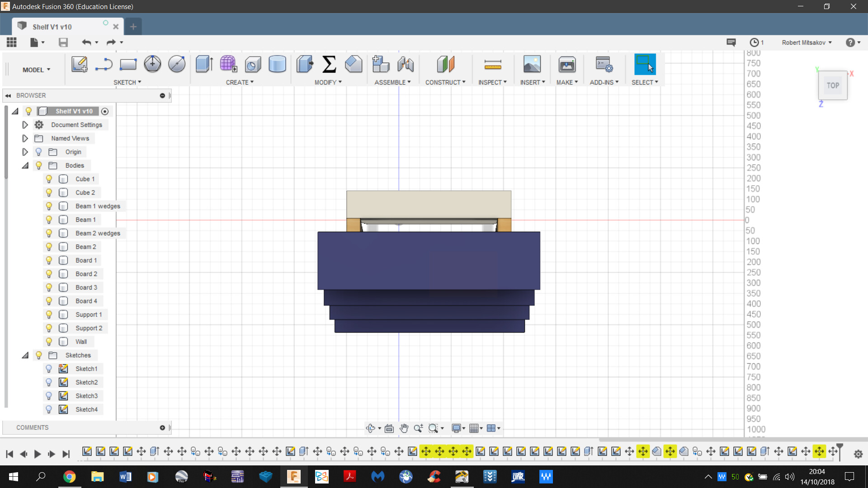Viewport: 868px width, 488px height.
Task: Open timeline settings gear
Action: (858, 454)
